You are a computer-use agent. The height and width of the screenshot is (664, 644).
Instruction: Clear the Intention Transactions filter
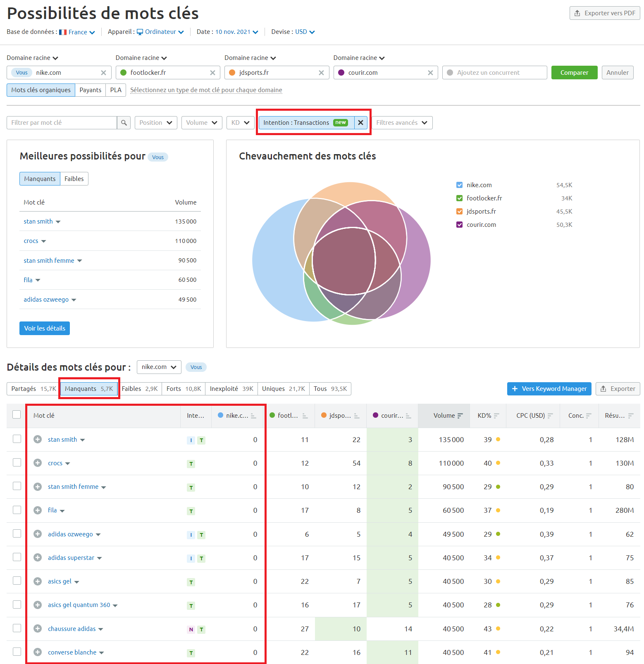(x=360, y=123)
